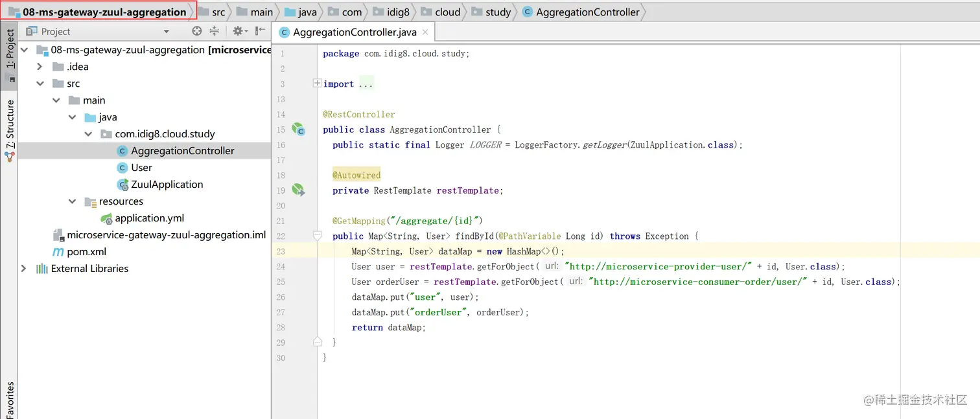This screenshot has width=980, height=419.
Task: Click the resources folder icon
Action: (x=91, y=201)
